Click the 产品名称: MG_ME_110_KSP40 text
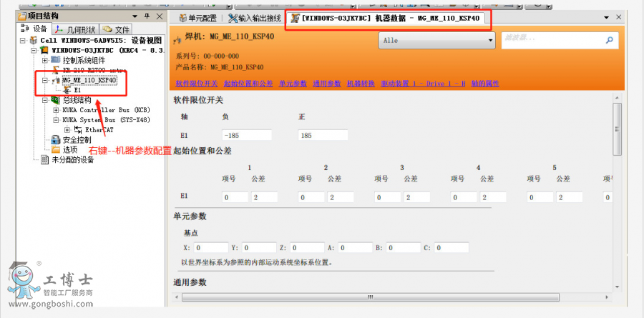The height and width of the screenshot is (318, 644). tap(220, 67)
